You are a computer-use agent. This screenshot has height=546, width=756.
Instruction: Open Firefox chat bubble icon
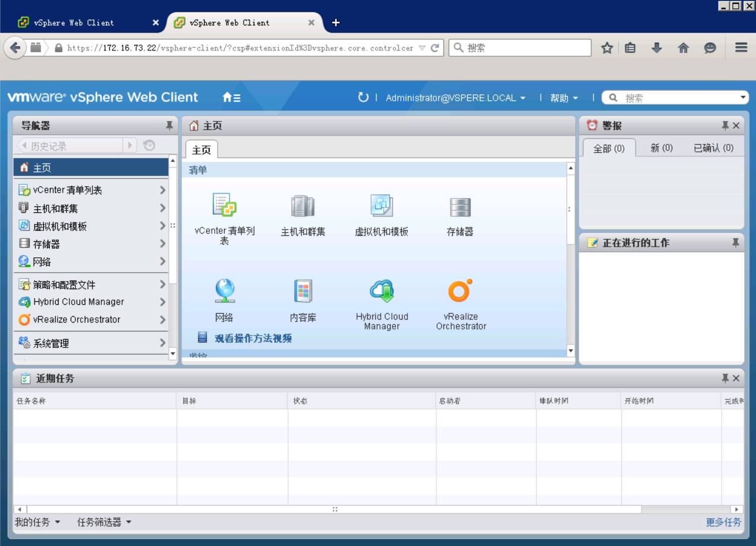710,48
